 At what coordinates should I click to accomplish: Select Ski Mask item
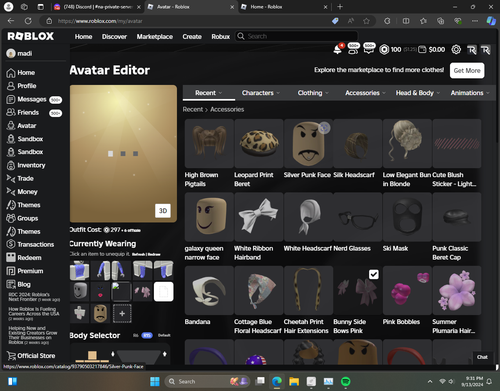pos(407,217)
